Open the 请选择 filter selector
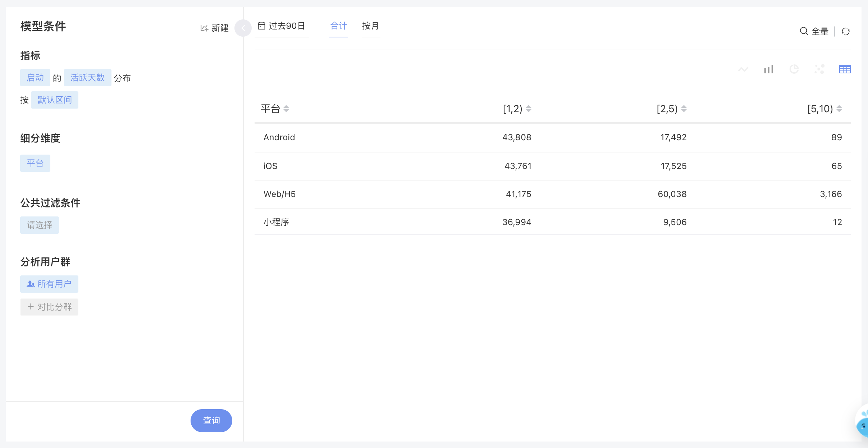Image resolution: width=868 pixels, height=448 pixels. tap(40, 225)
